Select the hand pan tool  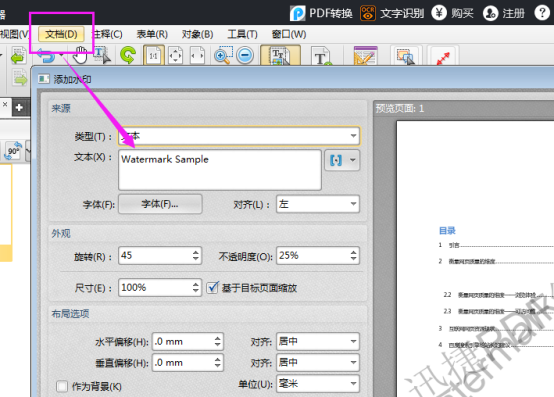click(x=81, y=55)
